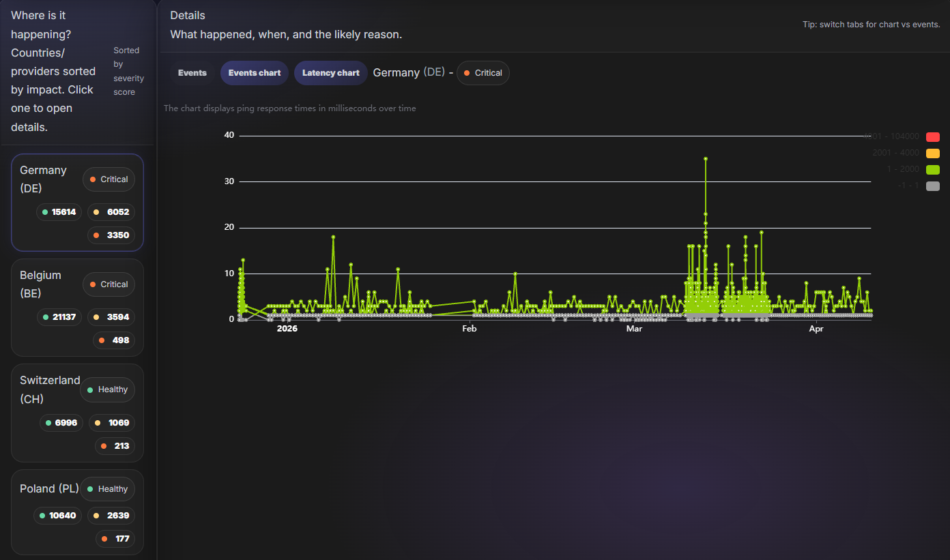
Task: Open the Events chart tab
Action: [255, 73]
